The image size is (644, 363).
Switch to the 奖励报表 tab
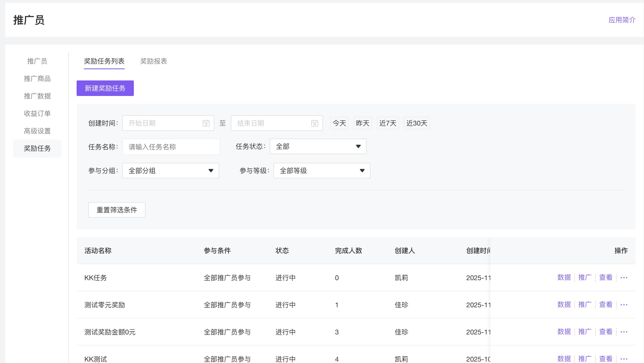click(x=153, y=61)
